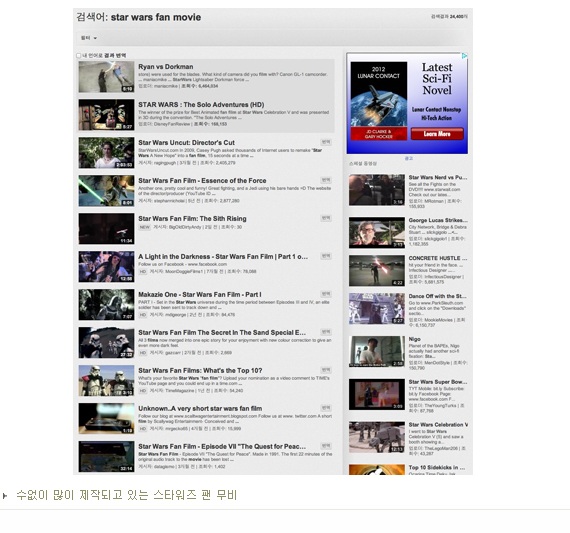Click 번역 button beside Star Wars Uncut
Viewport: 570px width, 533px height.
pyautogui.click(x=326, y=142)
